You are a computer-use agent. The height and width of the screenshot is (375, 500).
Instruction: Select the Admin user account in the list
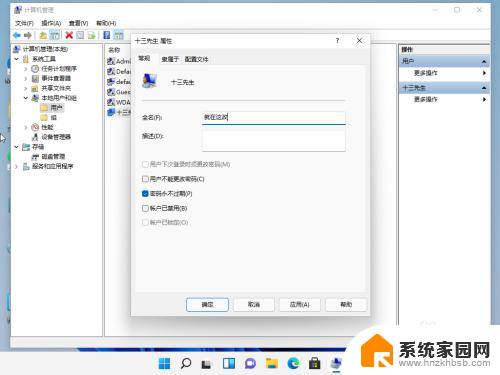tap(119, 61)
